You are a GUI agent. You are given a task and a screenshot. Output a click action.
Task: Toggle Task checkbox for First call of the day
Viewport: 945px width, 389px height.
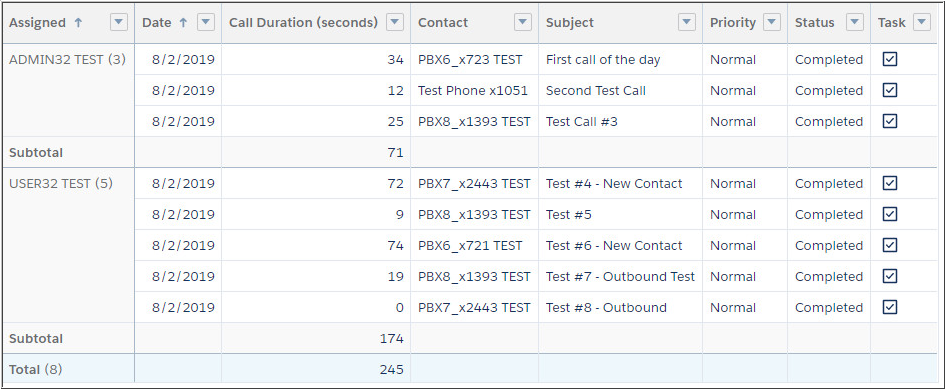(890, 59)
